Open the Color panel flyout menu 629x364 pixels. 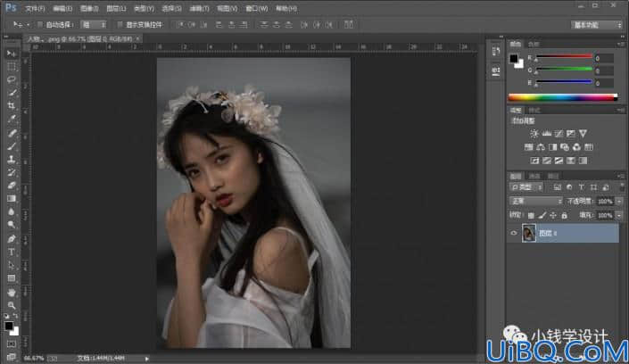pyautogui.click(x=621, y=44)
